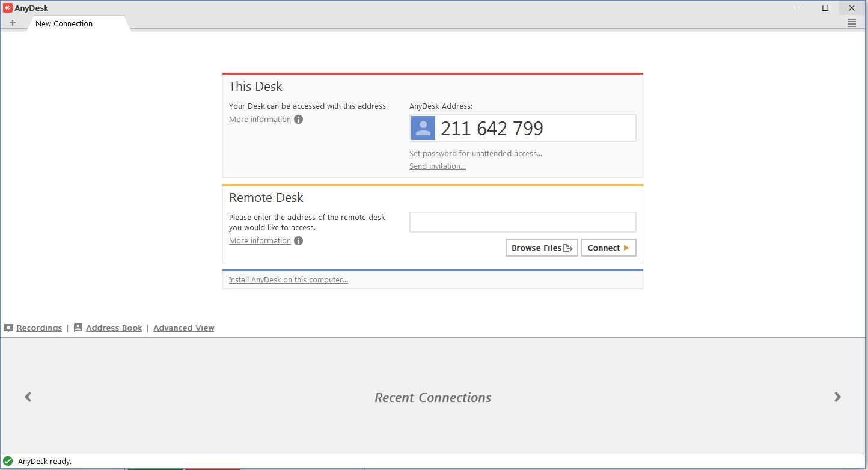
Task: Click the green AnyDesk ready status icon
Action: [x=8, y=461]
